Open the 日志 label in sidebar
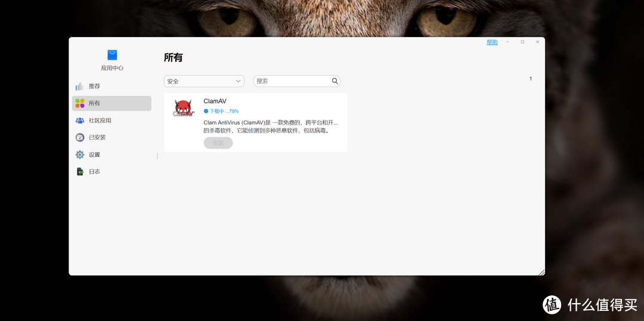Viewport: 644px width, 321px height. 94,171
